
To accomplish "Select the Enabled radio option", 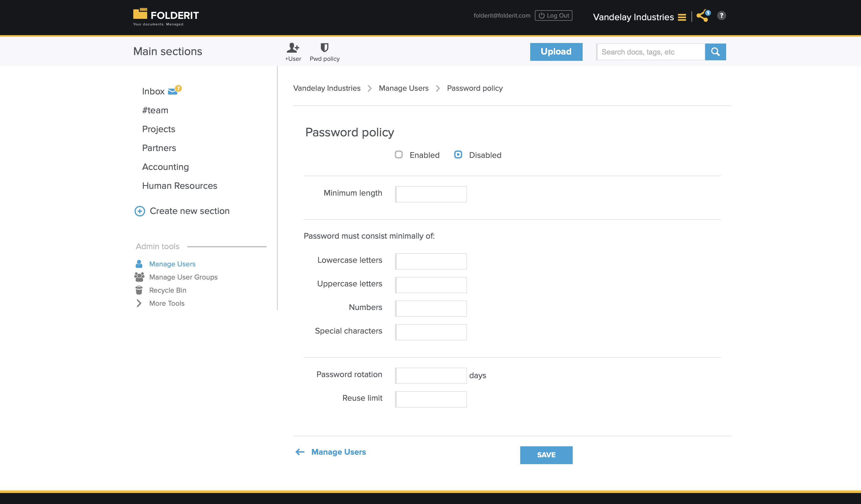I will pyautogui.click(x=398, y=155).
